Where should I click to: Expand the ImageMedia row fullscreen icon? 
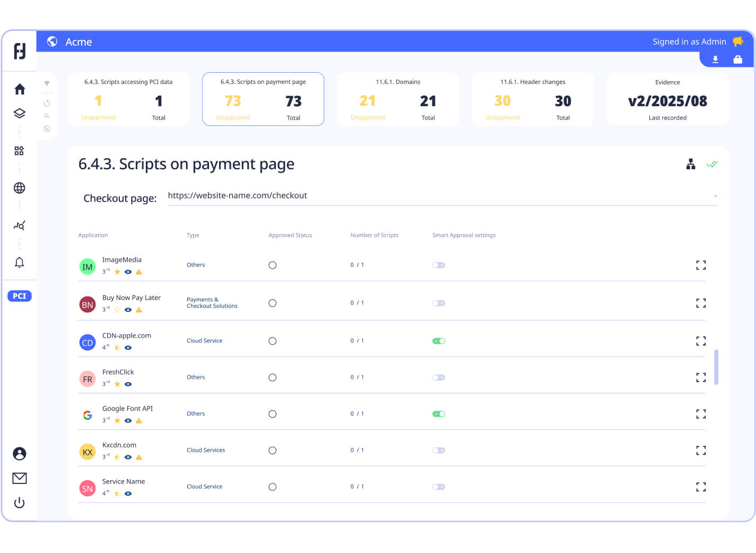pyautogui.click(x=701, y=265)
